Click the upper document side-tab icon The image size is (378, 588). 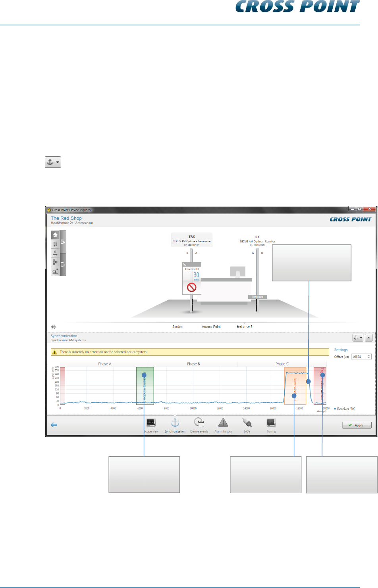(x=63, y=242)
